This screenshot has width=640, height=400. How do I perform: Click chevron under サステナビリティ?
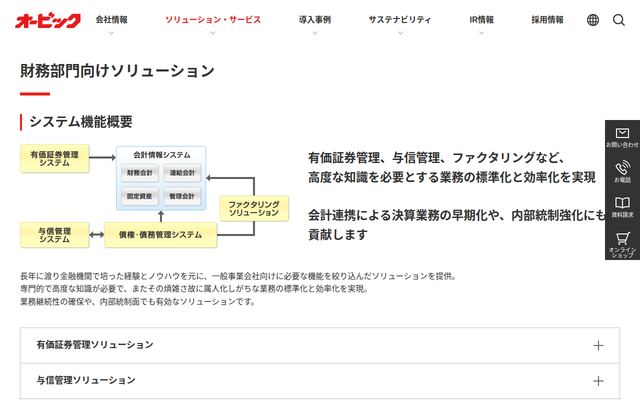click(x=400, y=33)
